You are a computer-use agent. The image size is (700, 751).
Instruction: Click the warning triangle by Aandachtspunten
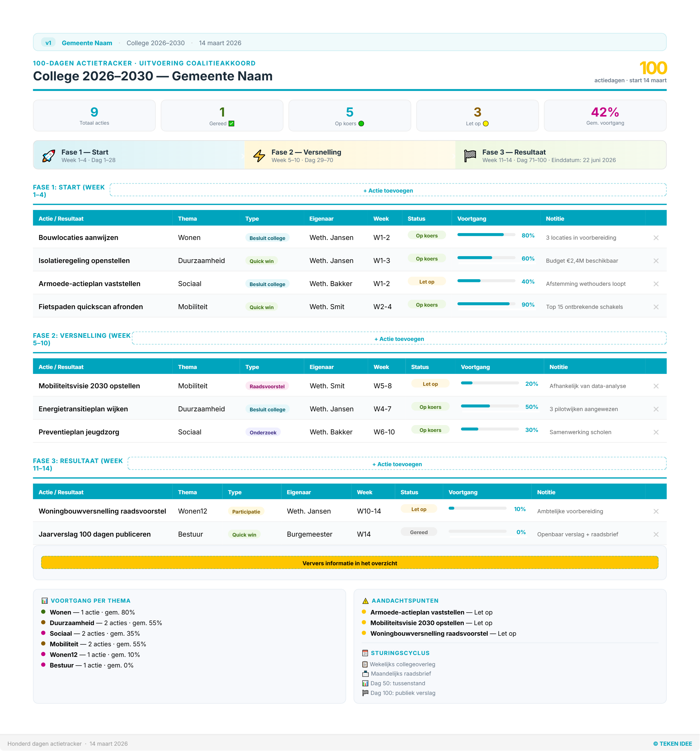tap(365, 601)
